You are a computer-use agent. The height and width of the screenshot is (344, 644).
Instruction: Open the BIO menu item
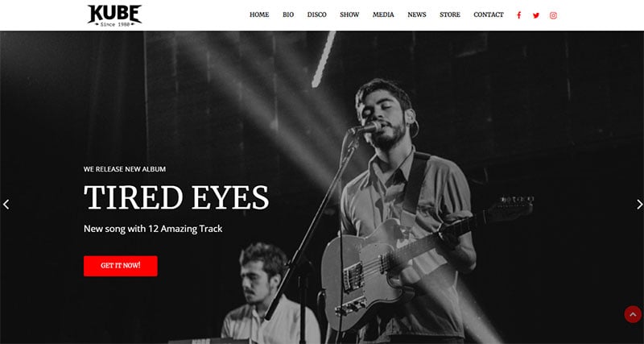click(x=288, y=15)
